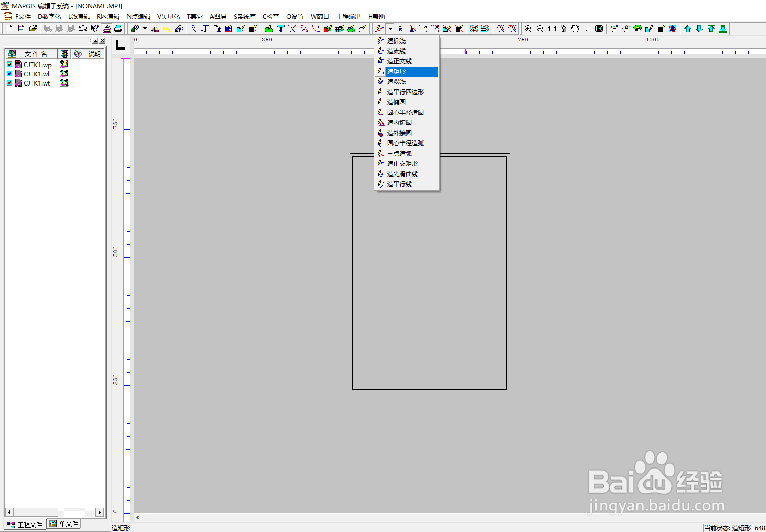Choose 造内切圆 from the dropdown list
The image size is (766, 532).
coord(407,122)
